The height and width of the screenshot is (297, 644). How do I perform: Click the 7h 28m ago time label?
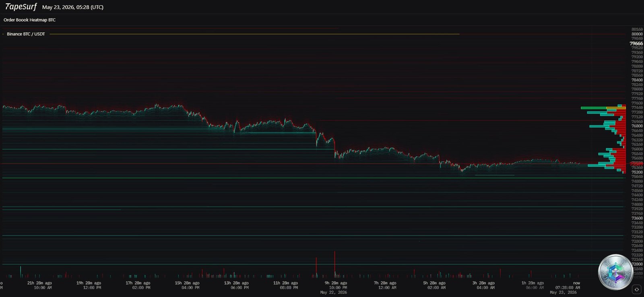point(385,283)
